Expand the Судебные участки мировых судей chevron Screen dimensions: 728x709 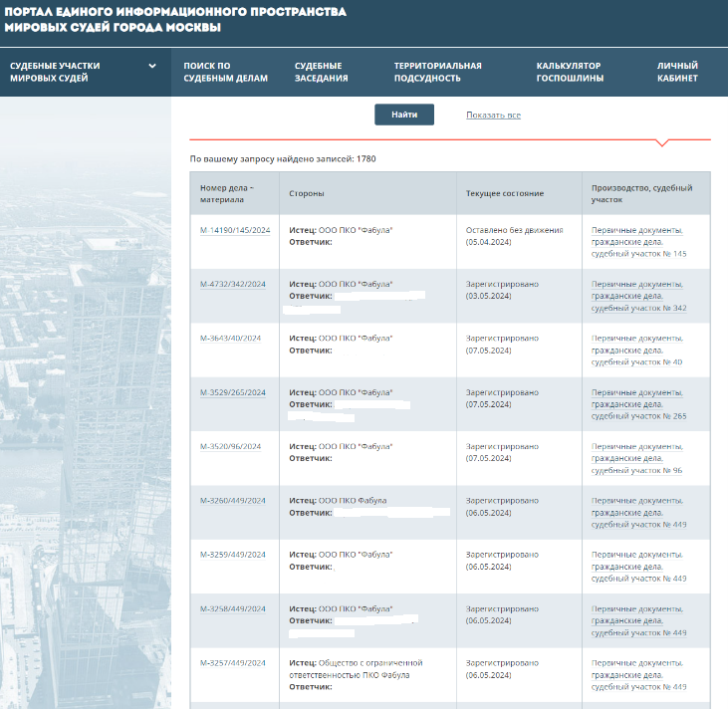pos(152,67)
